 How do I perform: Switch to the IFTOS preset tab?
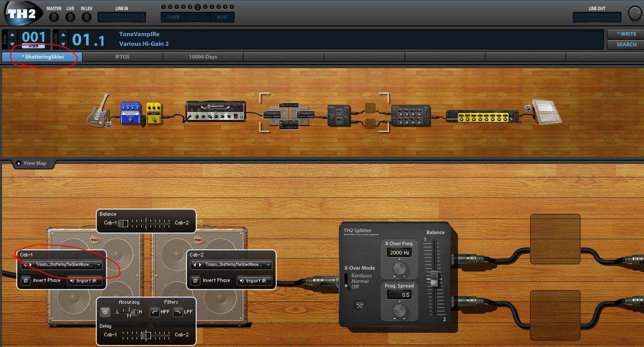[122, 57]
